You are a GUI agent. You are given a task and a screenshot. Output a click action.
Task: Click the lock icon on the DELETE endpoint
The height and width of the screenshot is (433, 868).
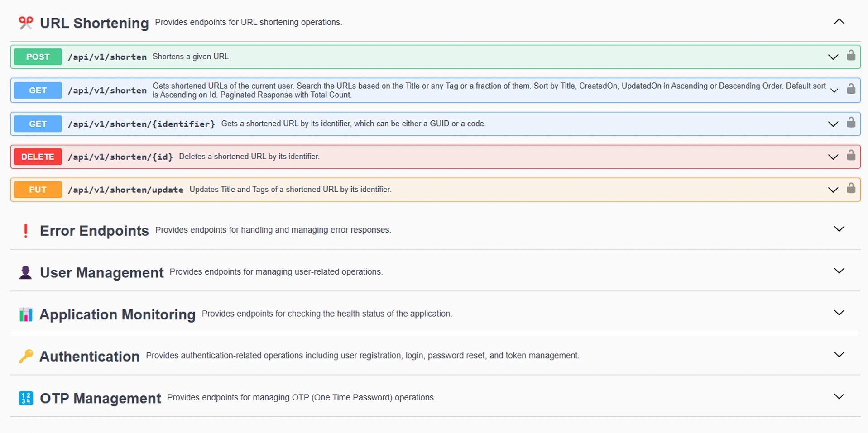851,157
